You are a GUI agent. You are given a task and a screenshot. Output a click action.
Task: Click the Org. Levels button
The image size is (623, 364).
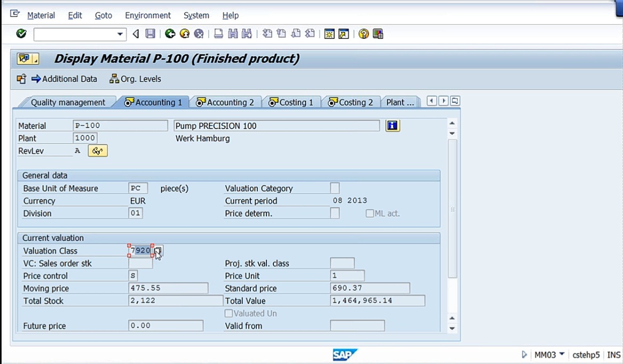[136, 78]
